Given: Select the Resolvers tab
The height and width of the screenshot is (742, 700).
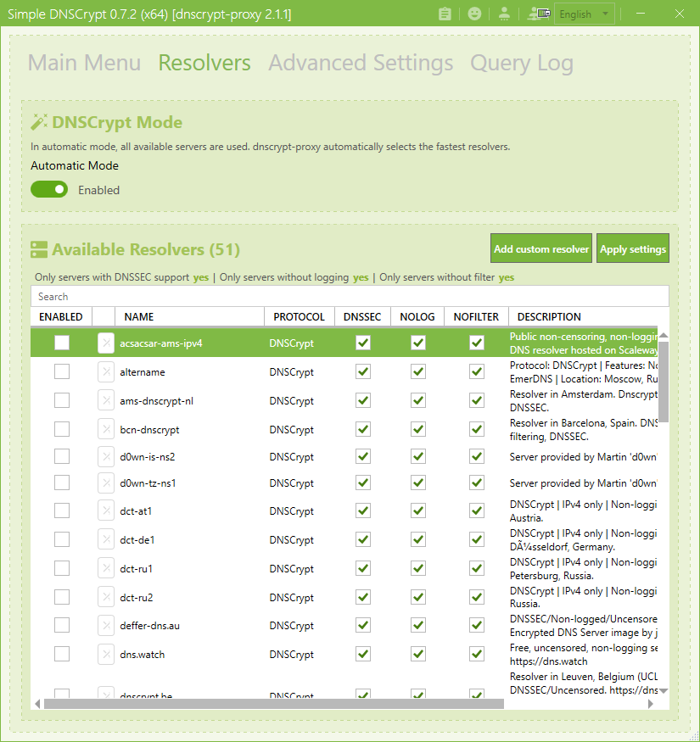Looking at the screenshot, I should pos(204,63).
